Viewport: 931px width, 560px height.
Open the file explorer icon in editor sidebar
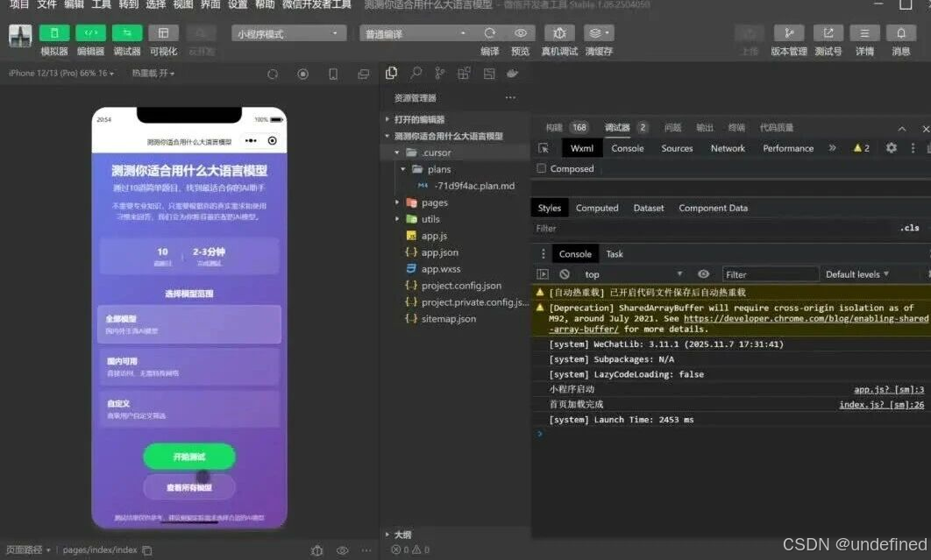[391, 73]
